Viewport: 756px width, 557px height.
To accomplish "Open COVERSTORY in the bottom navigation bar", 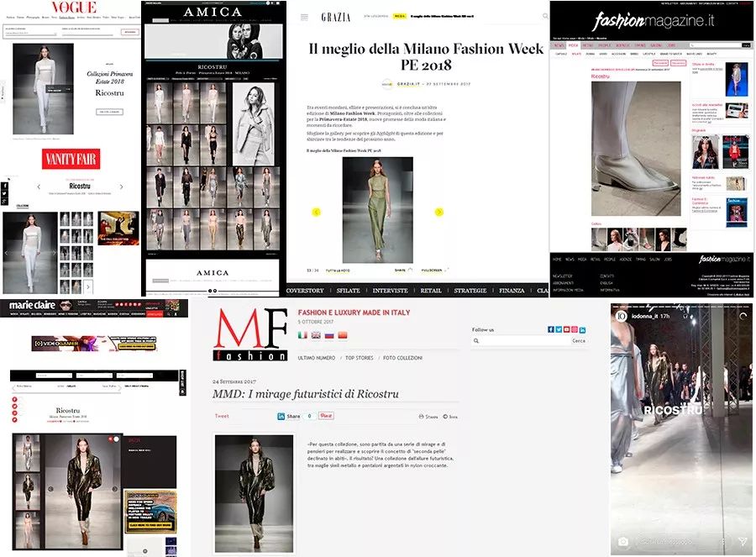I will 305,291.
